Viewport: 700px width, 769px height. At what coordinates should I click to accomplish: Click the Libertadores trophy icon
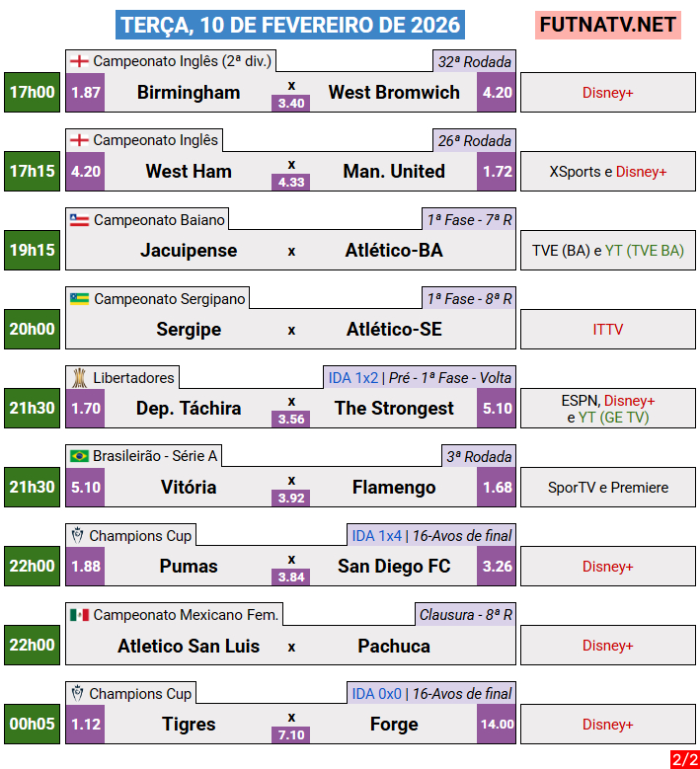[78, 377]
